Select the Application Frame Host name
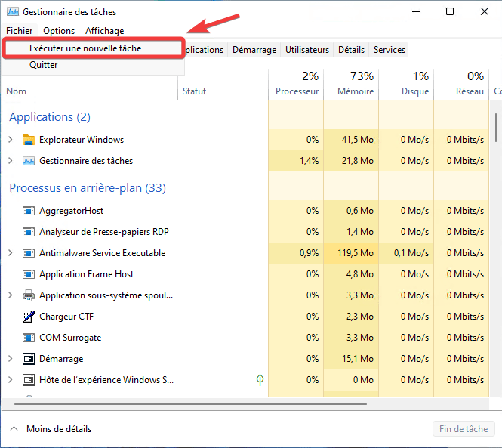502x448 pixels. tap(87, 274)
